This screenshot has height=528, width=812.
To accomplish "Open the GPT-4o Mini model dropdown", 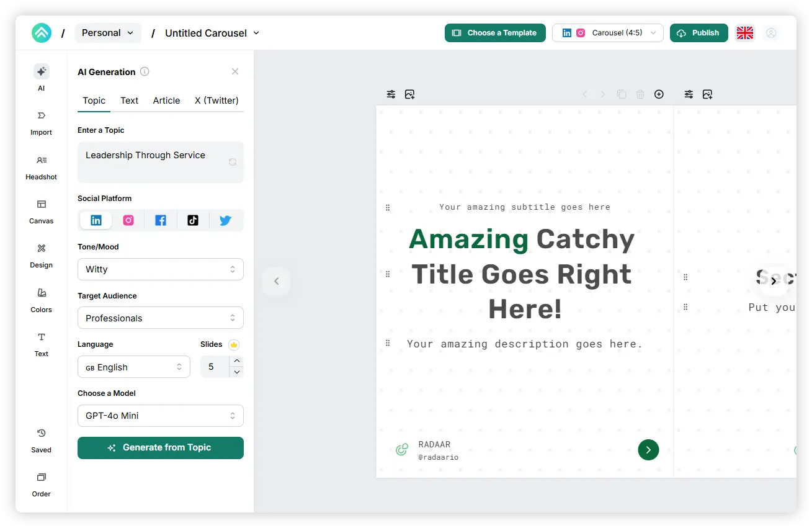I will 160,416.
